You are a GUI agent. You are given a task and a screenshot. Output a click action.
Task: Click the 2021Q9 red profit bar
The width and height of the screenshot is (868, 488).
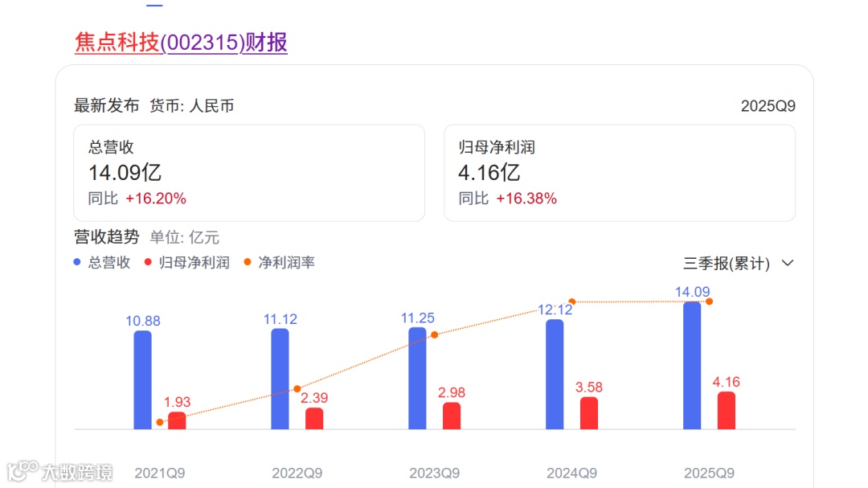[x=177, y=420]
